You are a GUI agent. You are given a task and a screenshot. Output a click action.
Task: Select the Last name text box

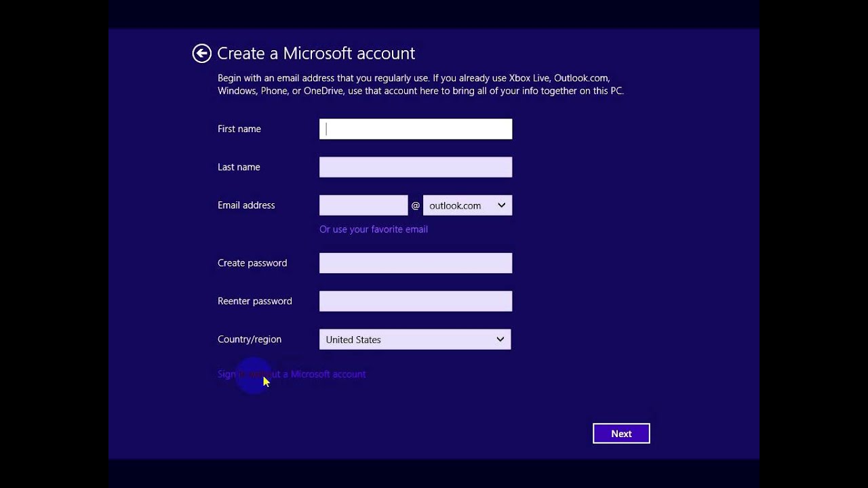click(x=416, y=167)
